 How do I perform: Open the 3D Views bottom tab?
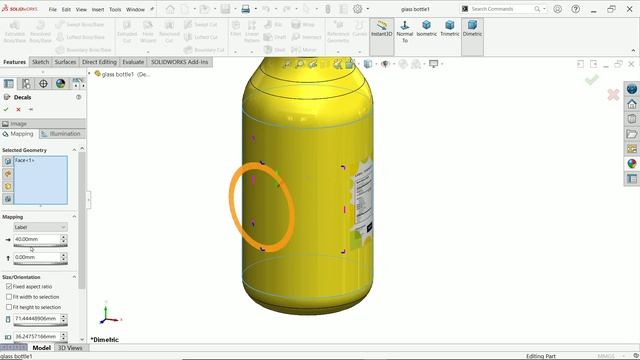point(70,348)
